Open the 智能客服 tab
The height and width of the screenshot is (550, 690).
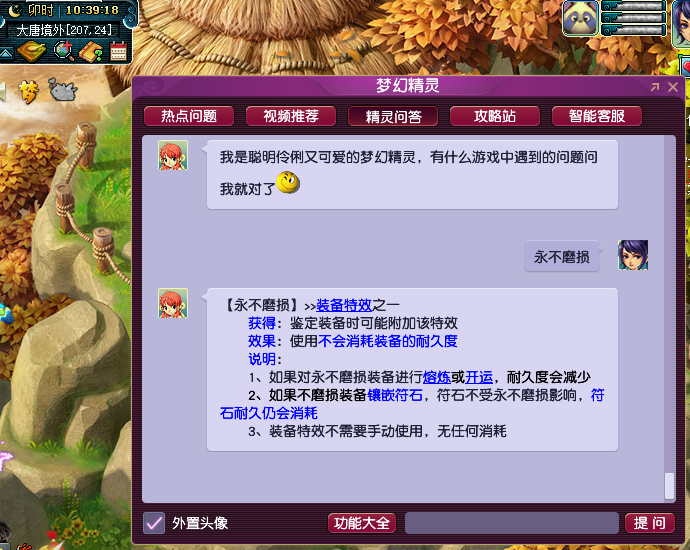[x=597, y=116]
